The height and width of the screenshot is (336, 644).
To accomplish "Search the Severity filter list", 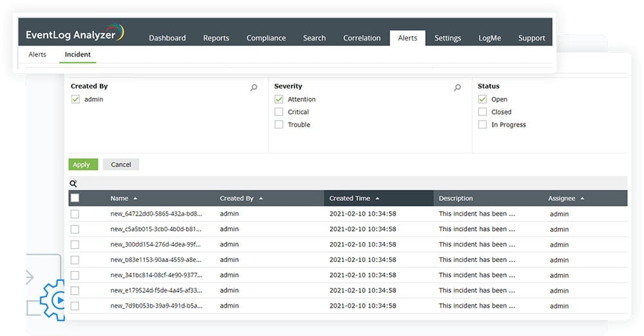I will 457,87.
